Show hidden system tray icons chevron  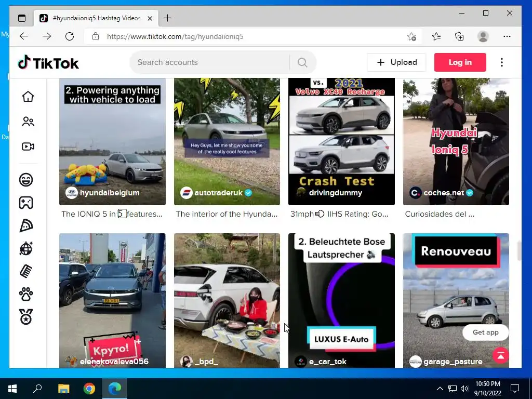[x=440, y=389]
